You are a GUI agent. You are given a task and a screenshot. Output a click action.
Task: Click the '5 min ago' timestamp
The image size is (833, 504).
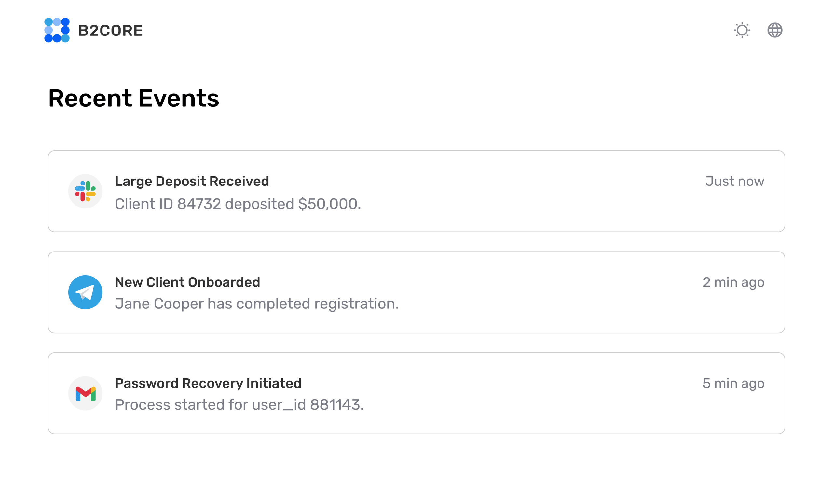click(x=734, y=384)
